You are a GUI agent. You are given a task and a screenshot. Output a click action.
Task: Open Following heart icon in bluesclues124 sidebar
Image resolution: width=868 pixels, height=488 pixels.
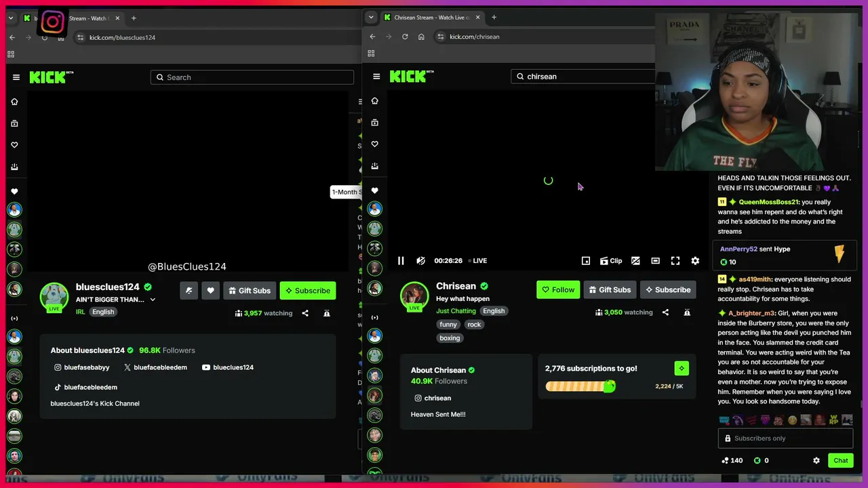14,145
